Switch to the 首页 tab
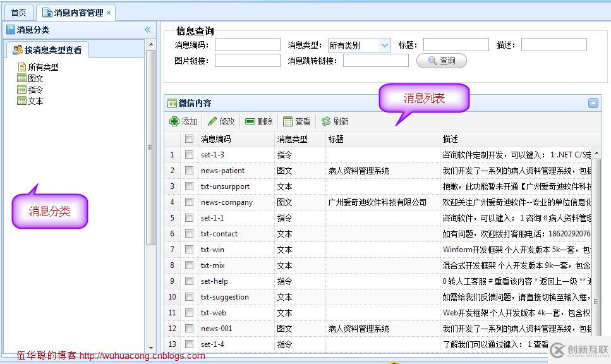 (18, 13)
